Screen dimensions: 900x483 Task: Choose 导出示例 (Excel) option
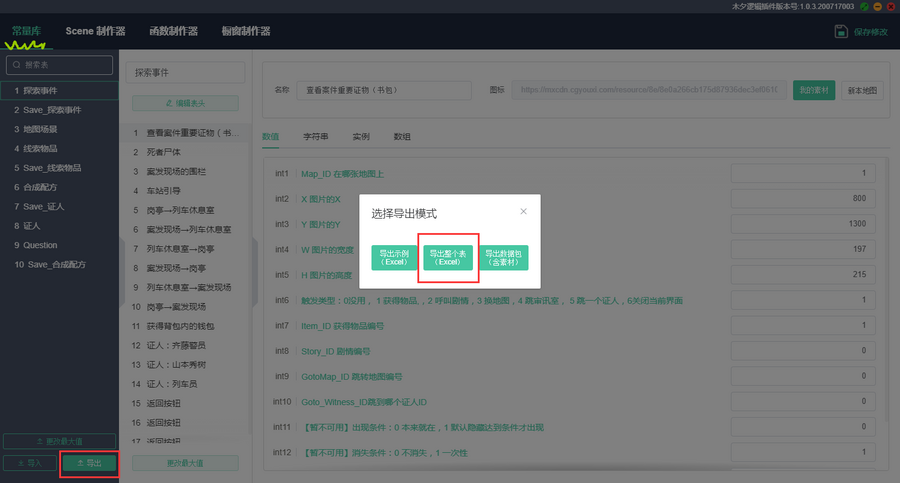point(394,258)
